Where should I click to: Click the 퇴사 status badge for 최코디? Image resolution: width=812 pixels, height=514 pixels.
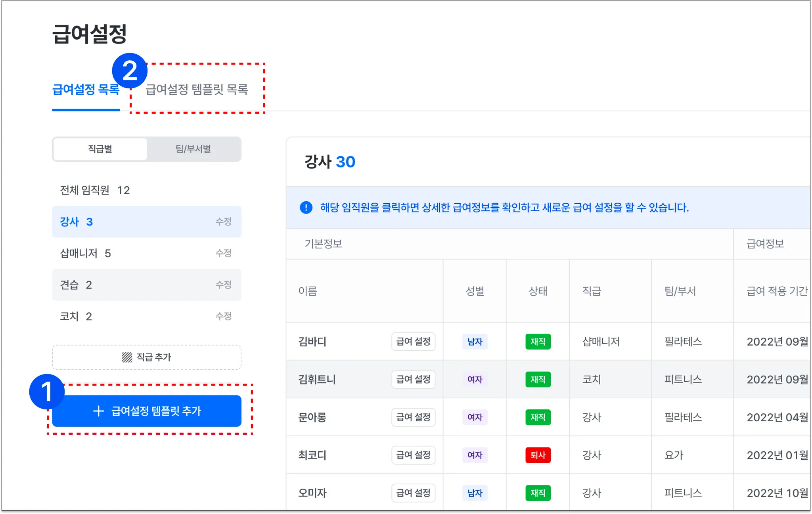click(538, 455)
